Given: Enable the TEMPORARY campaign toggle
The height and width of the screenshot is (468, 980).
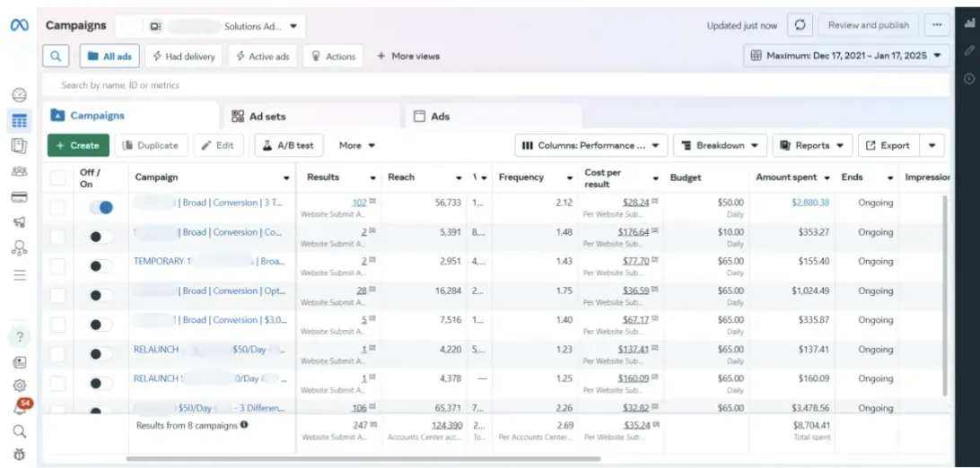Looking at the screenshot, I should pyautogui.click(x=101, y=266).
